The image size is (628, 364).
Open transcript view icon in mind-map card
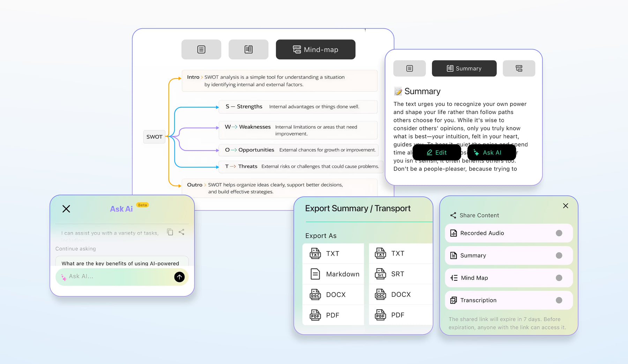click(x=201, y=50)
